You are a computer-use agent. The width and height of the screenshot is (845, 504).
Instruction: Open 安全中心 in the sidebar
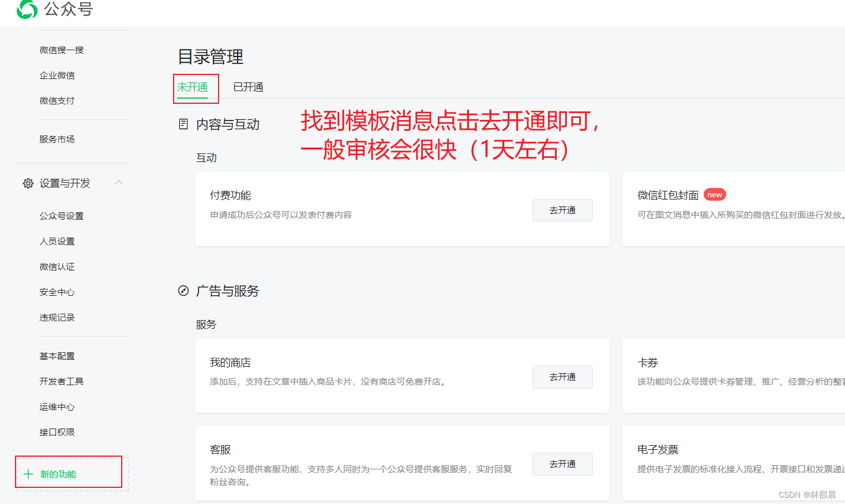57,292
